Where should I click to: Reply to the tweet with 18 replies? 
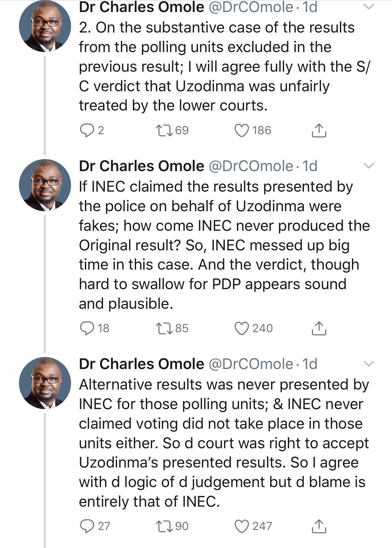click(87, 328)
